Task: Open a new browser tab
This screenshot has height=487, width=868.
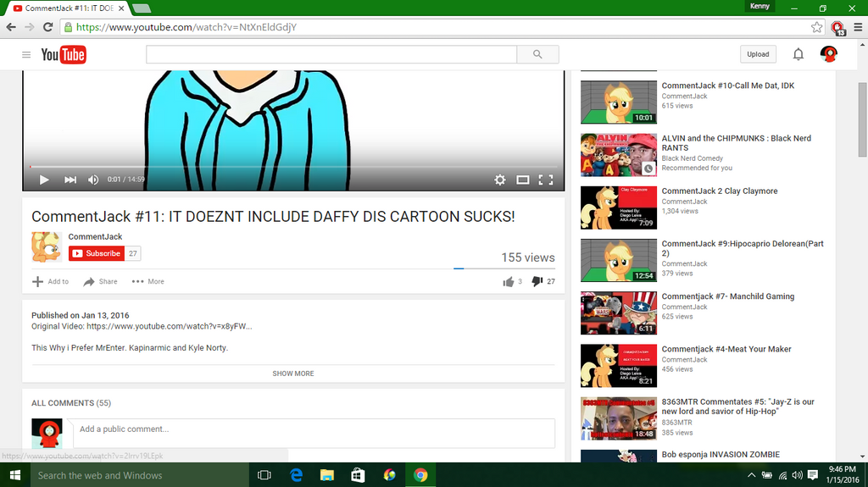Action: 142,8
